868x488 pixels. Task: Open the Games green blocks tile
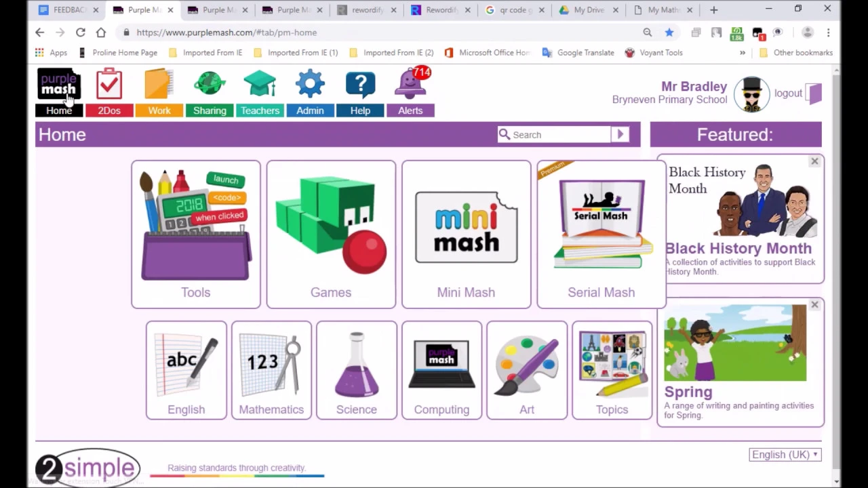pos(331,235)
